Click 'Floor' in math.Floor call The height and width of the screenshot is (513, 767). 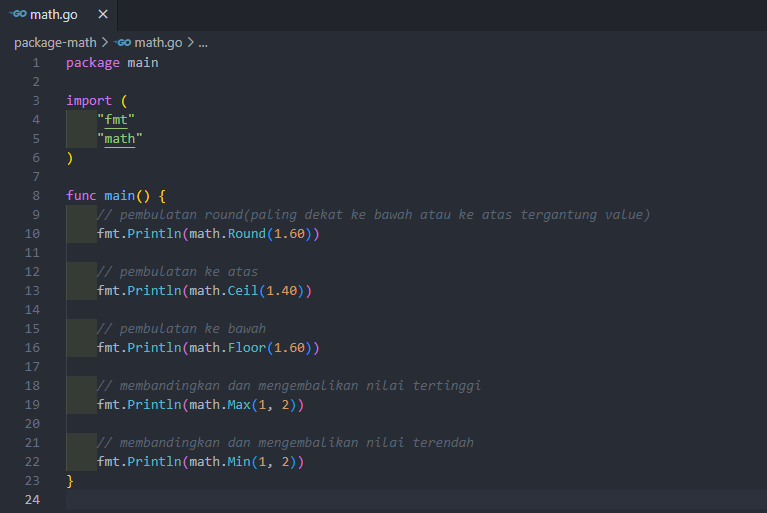(247, 348)
